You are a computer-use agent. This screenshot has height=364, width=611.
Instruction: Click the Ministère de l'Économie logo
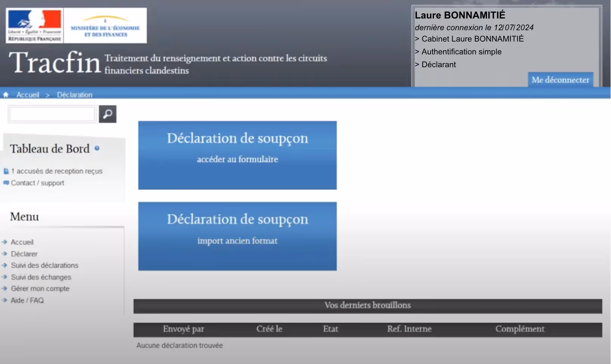(x=105, y=26)
